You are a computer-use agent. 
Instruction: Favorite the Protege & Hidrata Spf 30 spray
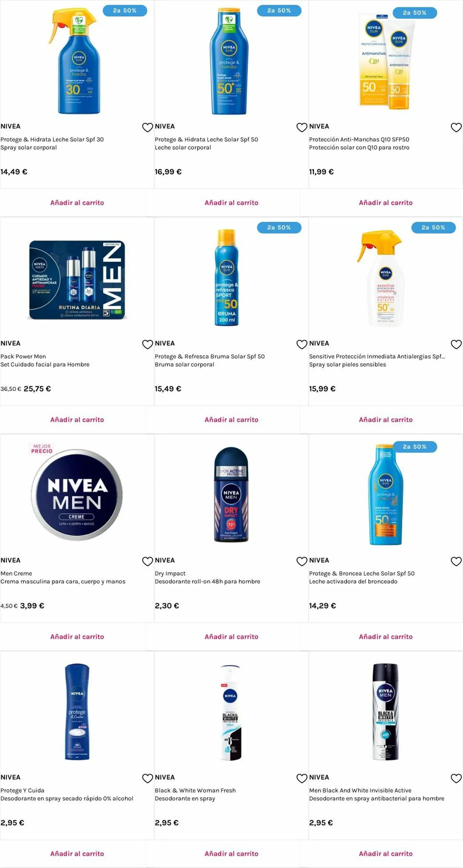click(147, 127)
